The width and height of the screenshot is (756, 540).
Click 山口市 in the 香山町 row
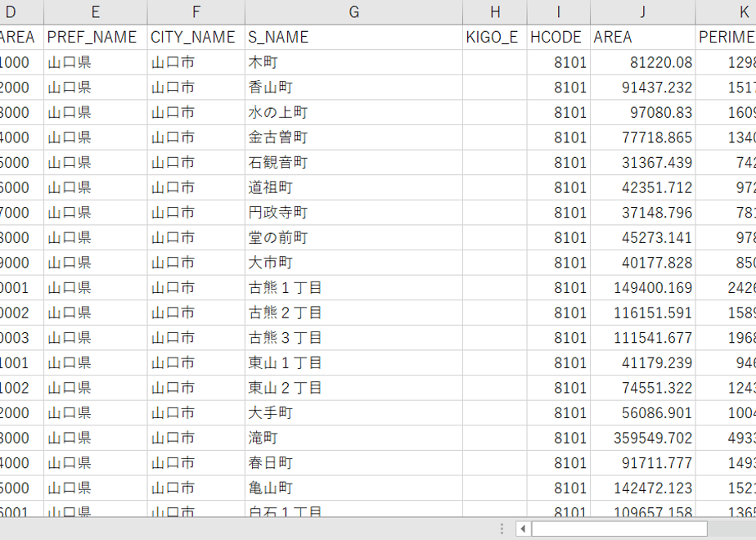pos(196,88)
